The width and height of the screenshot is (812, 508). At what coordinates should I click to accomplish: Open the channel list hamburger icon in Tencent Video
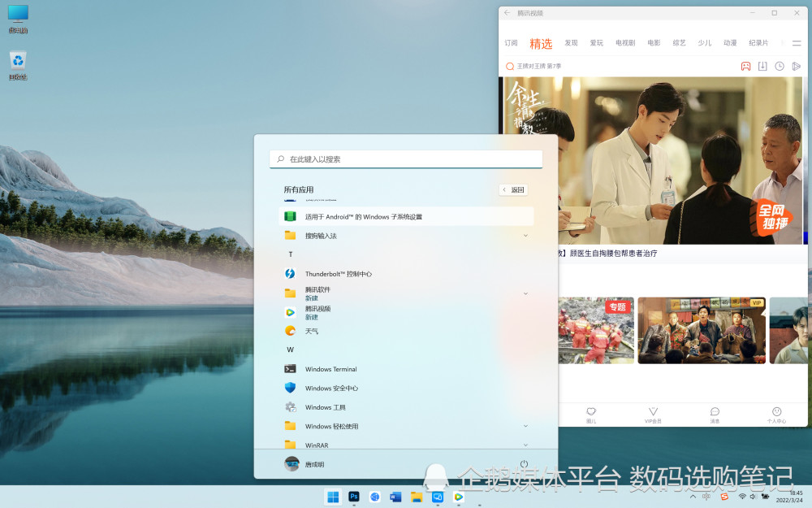[x=797, y=43]
